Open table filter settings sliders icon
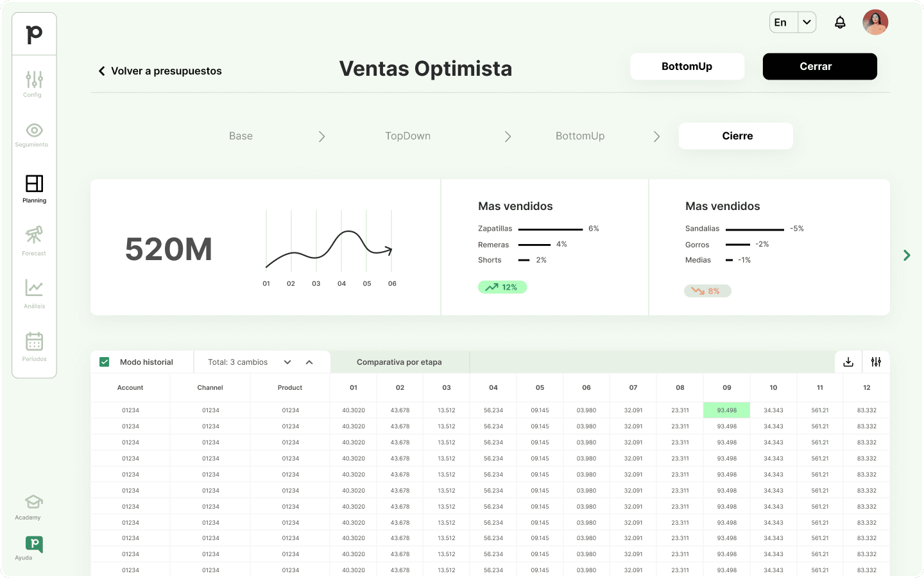Viewport: 924px width, 578px height. point(876,362)
